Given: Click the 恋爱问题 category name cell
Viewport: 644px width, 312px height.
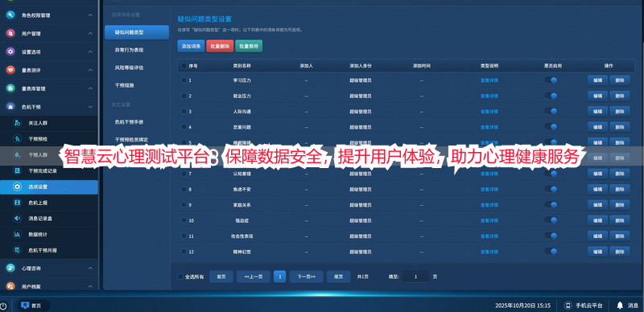Looking at the screenshot, I should coord(242,127).
